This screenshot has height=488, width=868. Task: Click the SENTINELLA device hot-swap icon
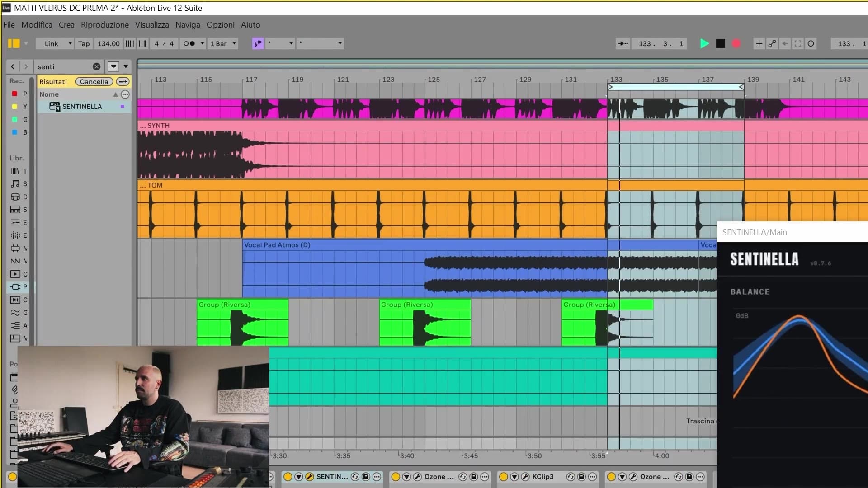pyautogui.click(x=355, y=477)
